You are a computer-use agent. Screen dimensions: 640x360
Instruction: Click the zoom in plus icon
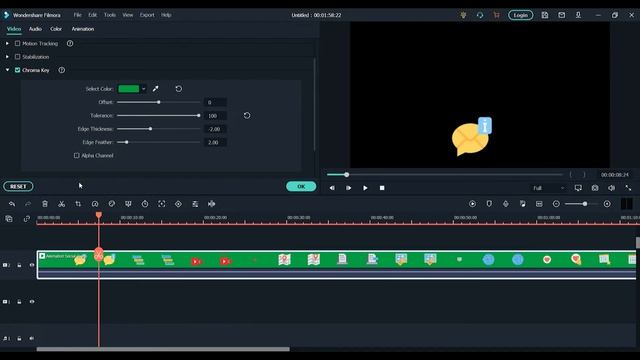pos(607,204)
